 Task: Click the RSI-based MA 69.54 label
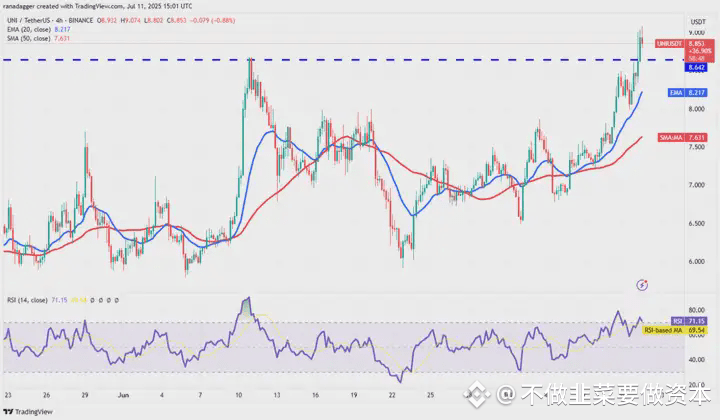click(x=675, y=330)
